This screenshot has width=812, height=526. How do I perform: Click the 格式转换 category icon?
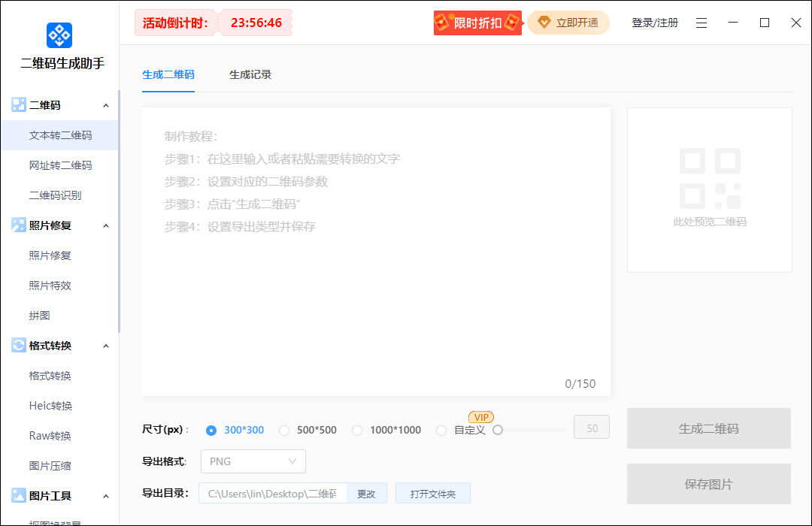(x=18, y=345)
